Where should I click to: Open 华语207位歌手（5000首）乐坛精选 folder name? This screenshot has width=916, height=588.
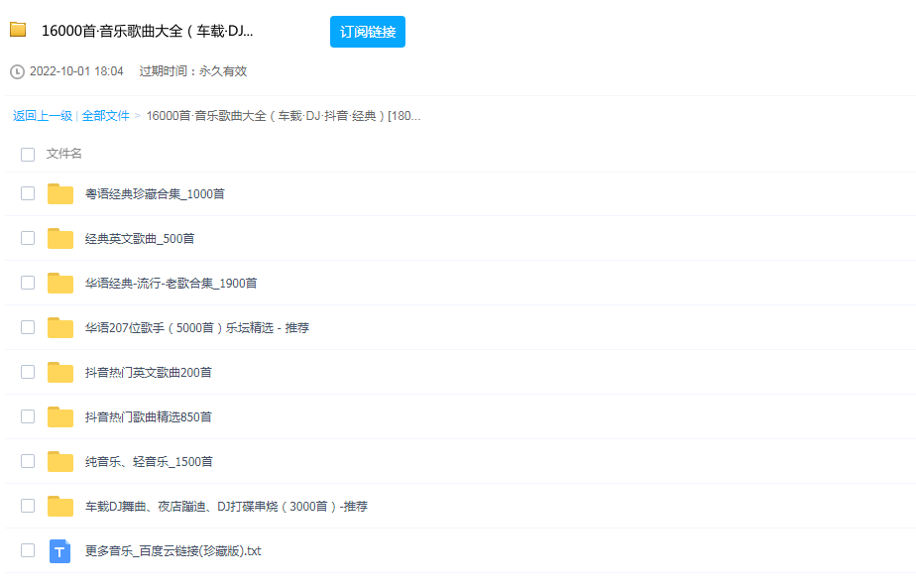(197, 328)
